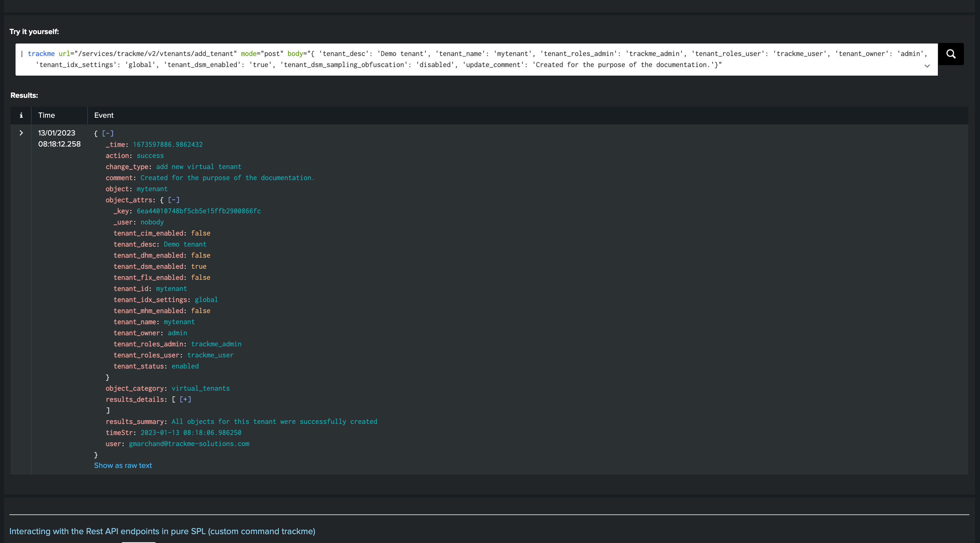Click tenant_dhm_enabled value false
980x543 pixels.
pyautogui.click(x=200, y=255)
